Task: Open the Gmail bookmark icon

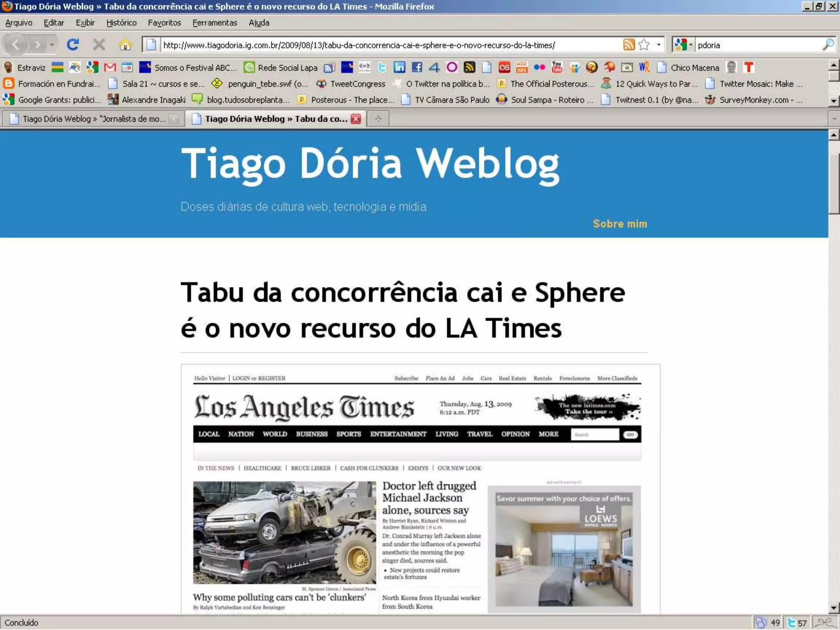Action: point(110,67)
